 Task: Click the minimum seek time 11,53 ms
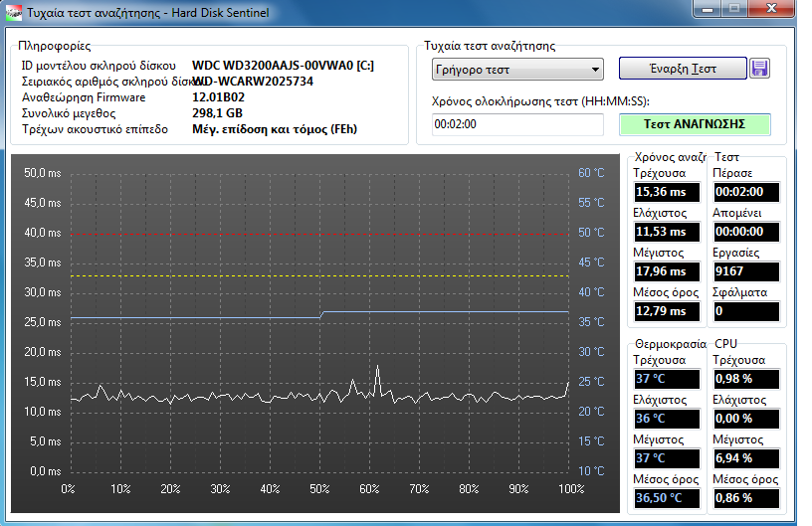click(667, 232)
